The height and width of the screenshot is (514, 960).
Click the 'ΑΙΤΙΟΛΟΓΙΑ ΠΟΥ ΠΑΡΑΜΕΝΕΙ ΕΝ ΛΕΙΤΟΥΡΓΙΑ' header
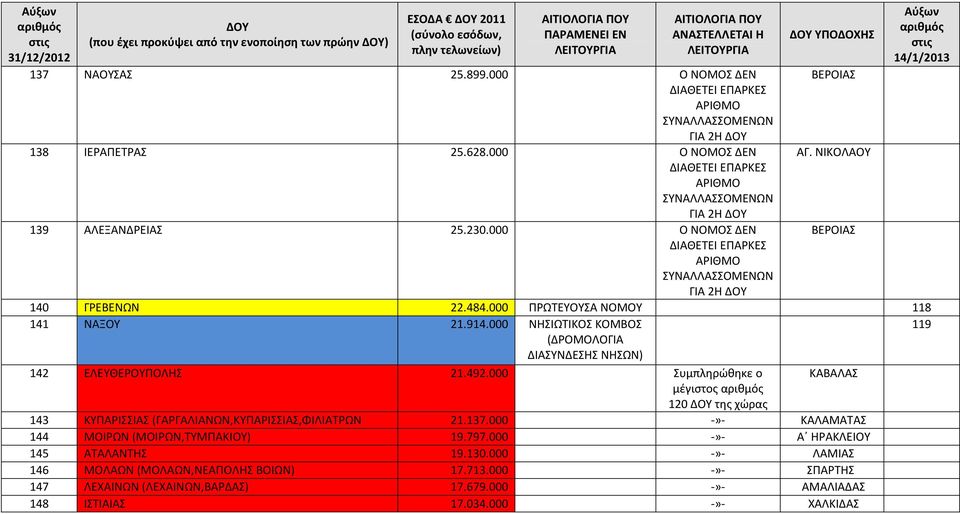coord(585,35)
